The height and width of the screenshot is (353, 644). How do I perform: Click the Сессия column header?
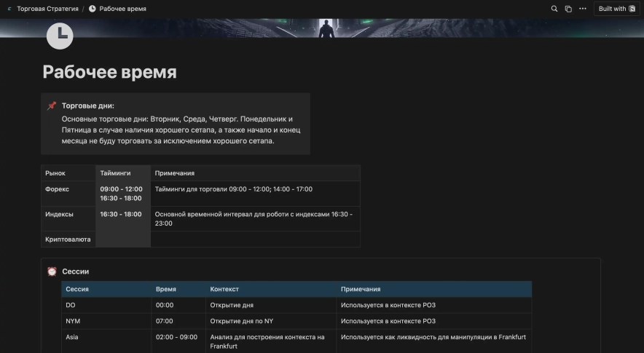77,290
